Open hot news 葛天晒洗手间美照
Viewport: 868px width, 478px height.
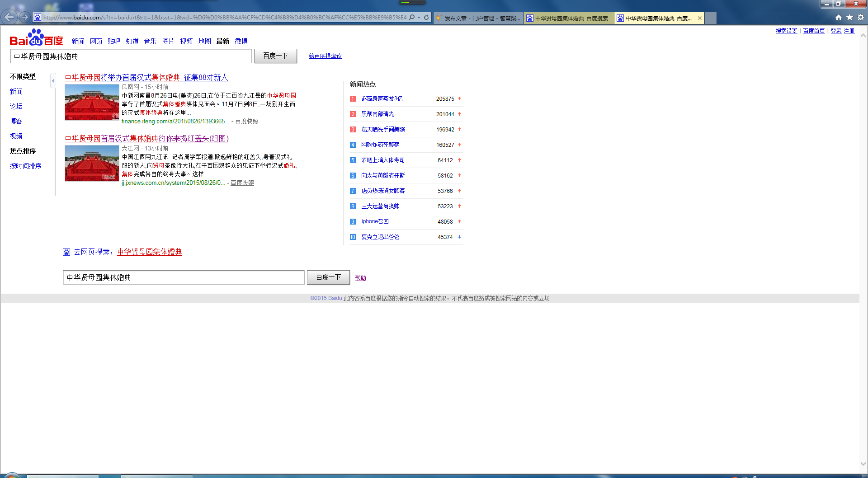pyautogui.click(x=383, y=129)
